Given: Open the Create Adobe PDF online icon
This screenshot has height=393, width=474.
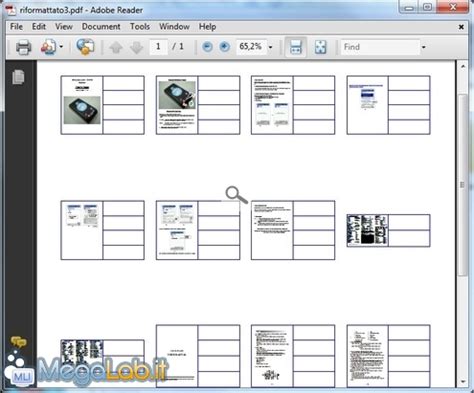Looking at the screenshot, I should (49, 47).
